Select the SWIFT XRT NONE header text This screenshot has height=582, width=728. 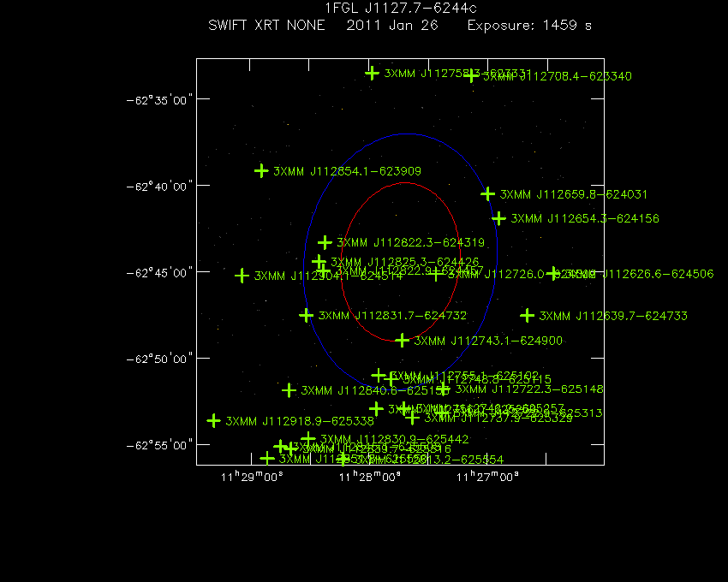(x=266, y=25)
